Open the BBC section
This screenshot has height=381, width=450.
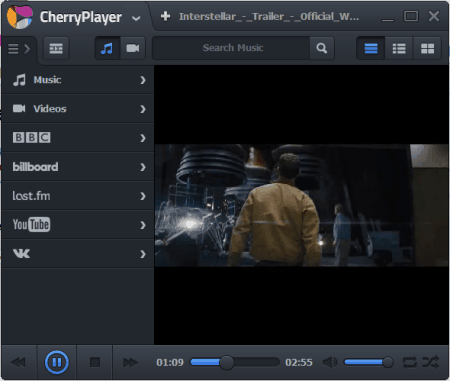78,138
